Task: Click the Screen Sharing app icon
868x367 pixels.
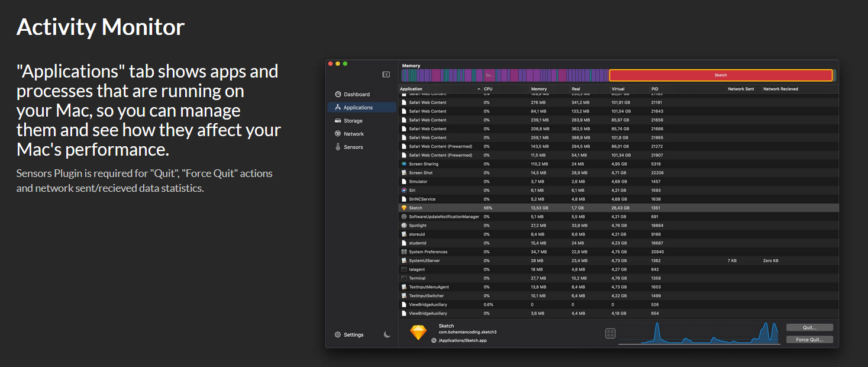Action: click(x=404, y=164)
